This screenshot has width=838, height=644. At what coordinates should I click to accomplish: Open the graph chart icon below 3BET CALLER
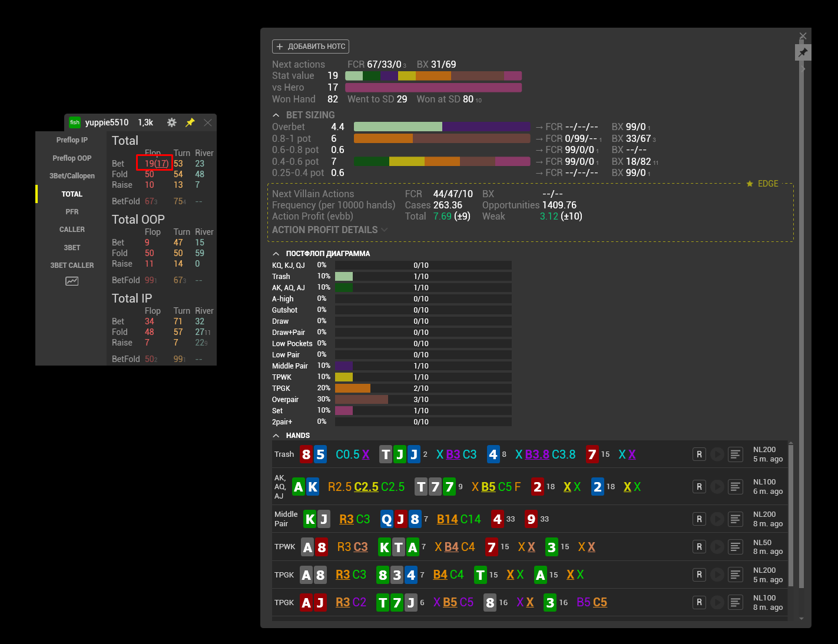[72, 281]
